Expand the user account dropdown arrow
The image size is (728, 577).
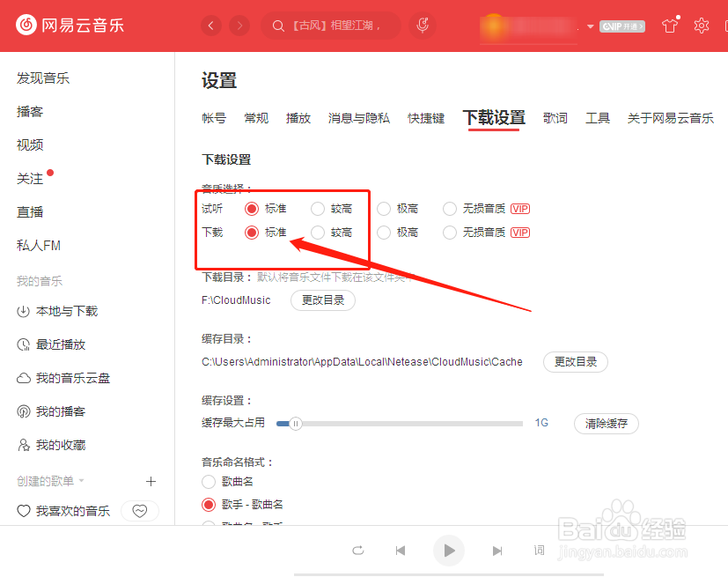(590, 26)
